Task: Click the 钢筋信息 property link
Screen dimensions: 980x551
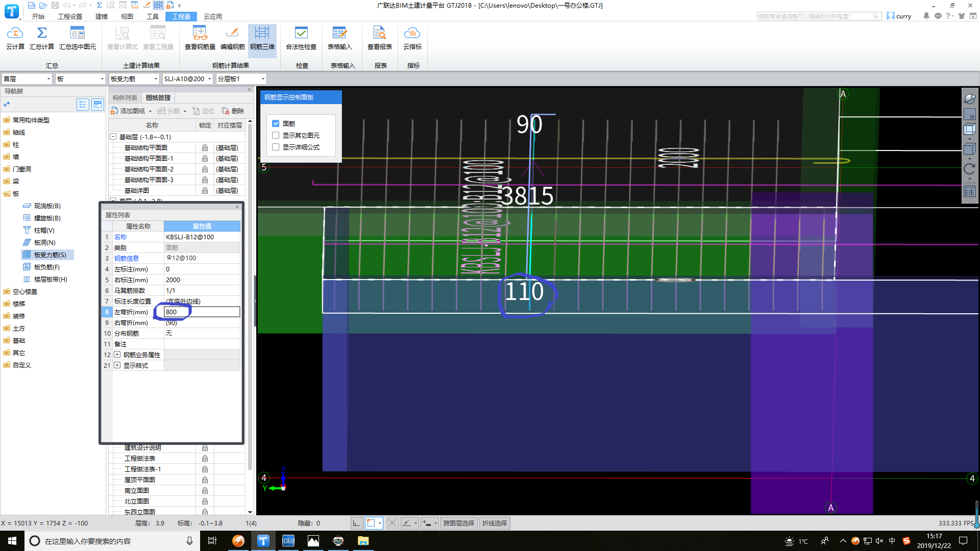Action: click(x=127, y=258)
